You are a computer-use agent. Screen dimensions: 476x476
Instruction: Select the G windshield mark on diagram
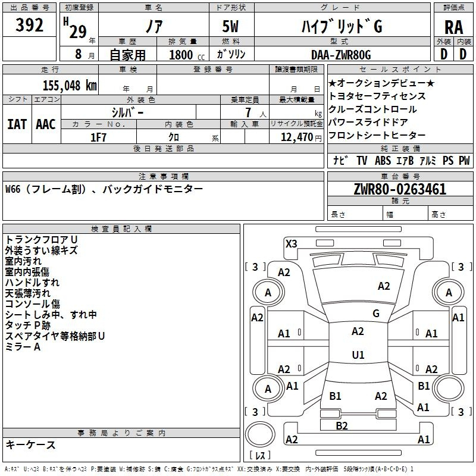(x=375, y=314)
